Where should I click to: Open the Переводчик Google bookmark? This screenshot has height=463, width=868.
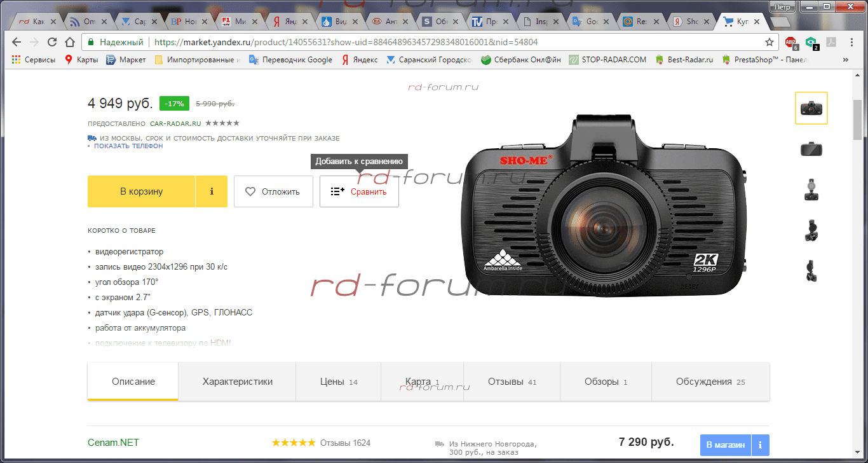pyautogui.click(x=290, y=60)
